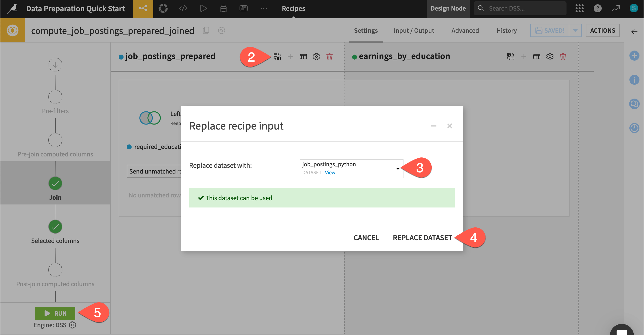644x335 pixels.
Task: Go to Post-join computed columns step
Action: coord(55,275)
